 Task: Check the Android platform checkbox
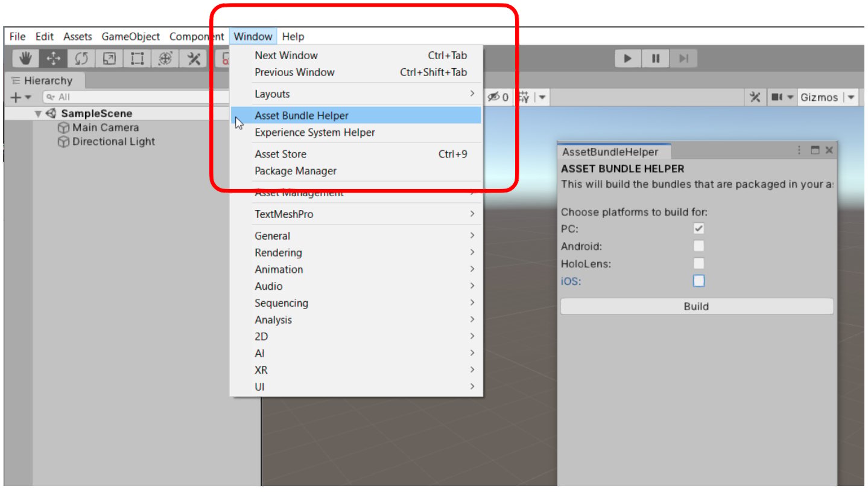tap(699, 246)
